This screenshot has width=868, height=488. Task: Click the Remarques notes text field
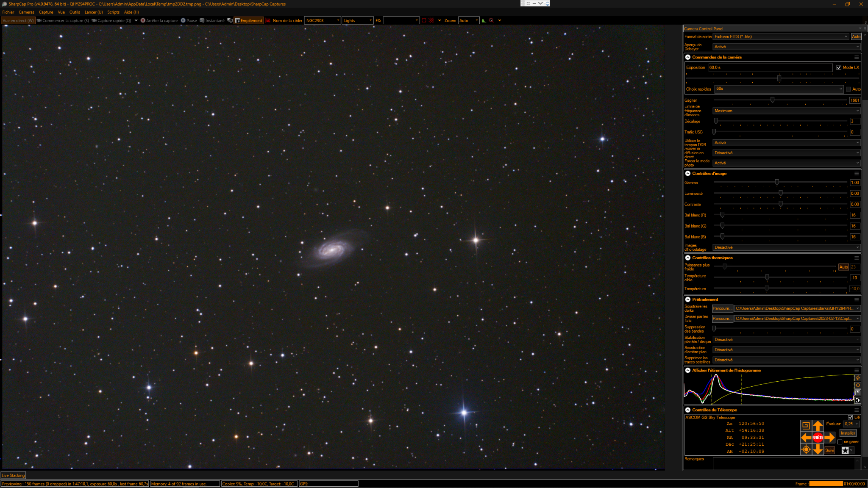[x=786, y=463]
